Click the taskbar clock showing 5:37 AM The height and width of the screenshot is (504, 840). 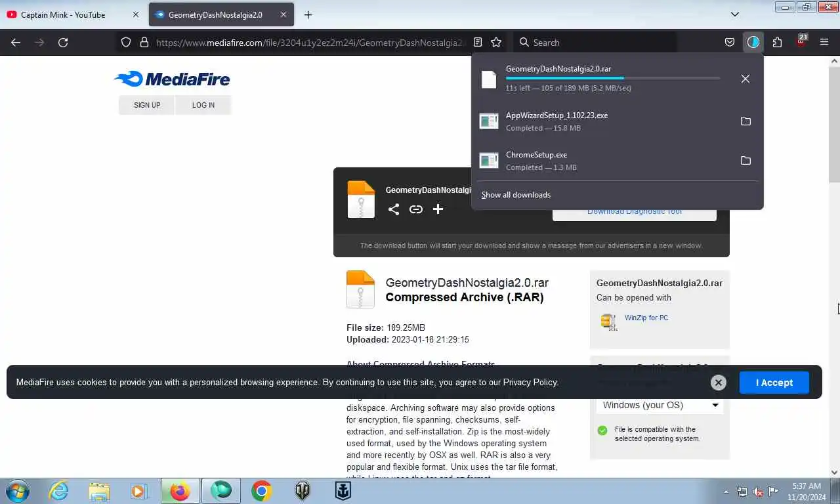[807, 492]
